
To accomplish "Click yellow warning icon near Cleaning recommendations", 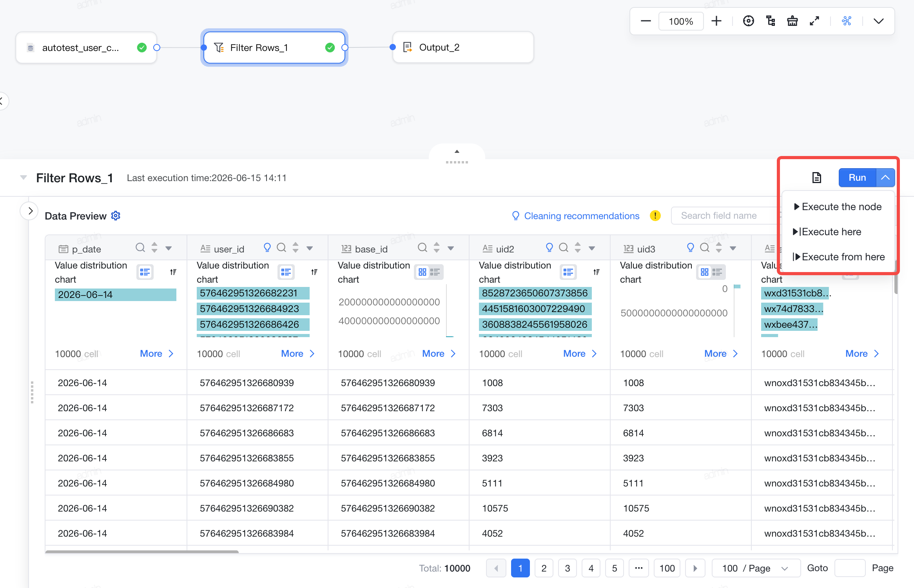I will pyautogui.click(x=655, y=216).
